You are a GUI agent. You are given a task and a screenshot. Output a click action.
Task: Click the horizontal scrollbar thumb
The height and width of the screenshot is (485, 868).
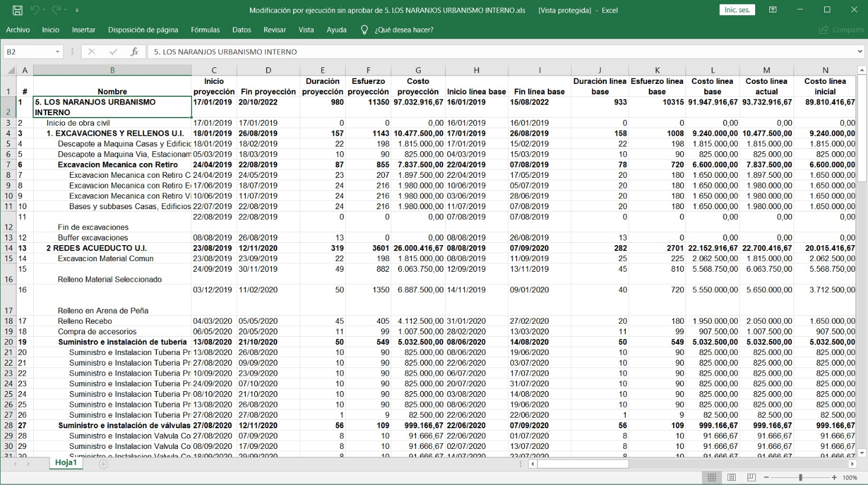(583, 464)
